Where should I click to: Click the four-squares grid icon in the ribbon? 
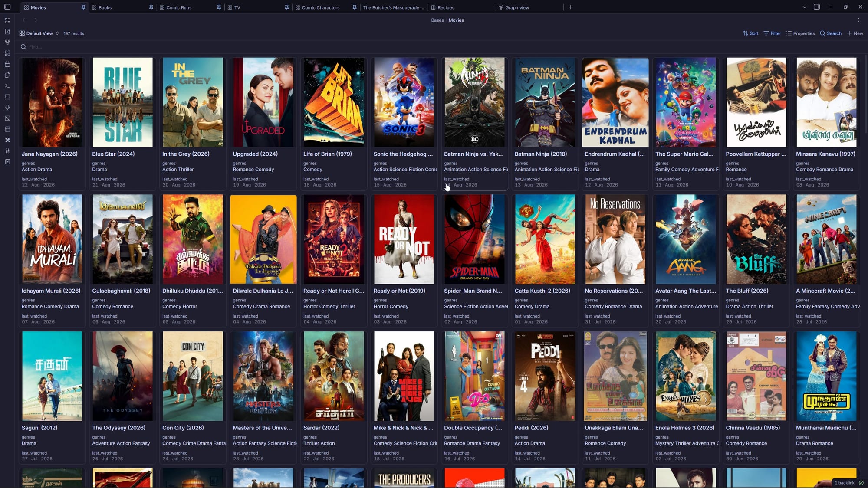[x=7, y=53]
